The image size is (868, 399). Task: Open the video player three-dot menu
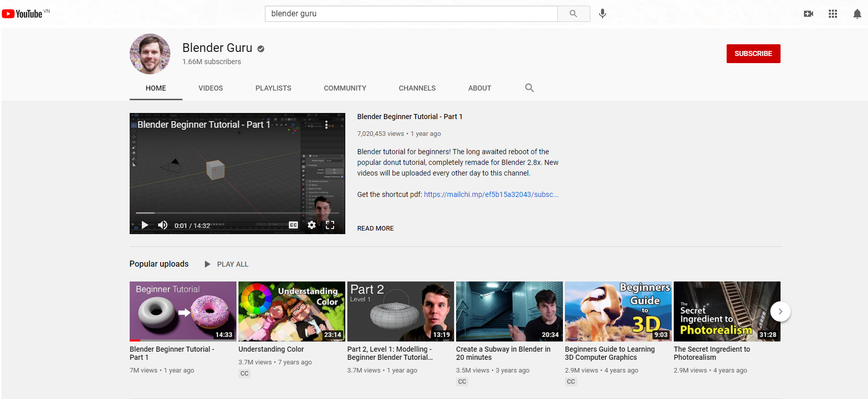click(x=326, y=125)
